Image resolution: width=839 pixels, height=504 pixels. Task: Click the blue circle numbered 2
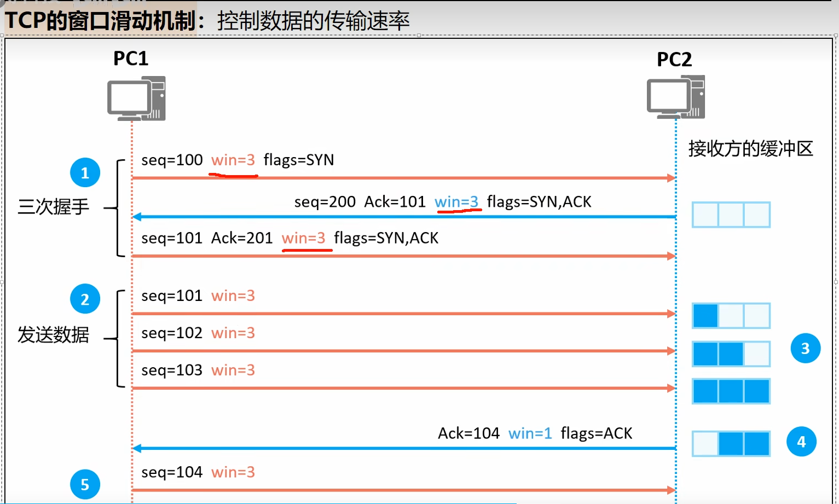[x=85, y=299]
